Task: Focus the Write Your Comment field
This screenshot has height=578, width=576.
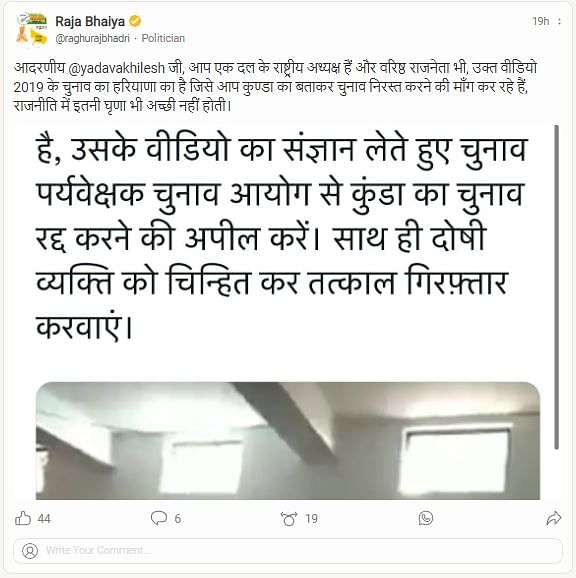Action: click(x=288, y=551)
